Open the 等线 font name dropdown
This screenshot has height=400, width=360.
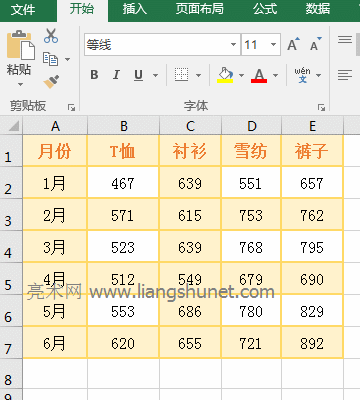point(233,44)
